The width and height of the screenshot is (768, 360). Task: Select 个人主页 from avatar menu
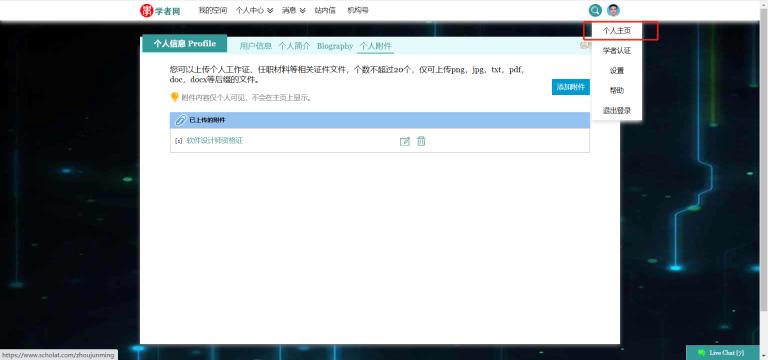click(617, 30)
